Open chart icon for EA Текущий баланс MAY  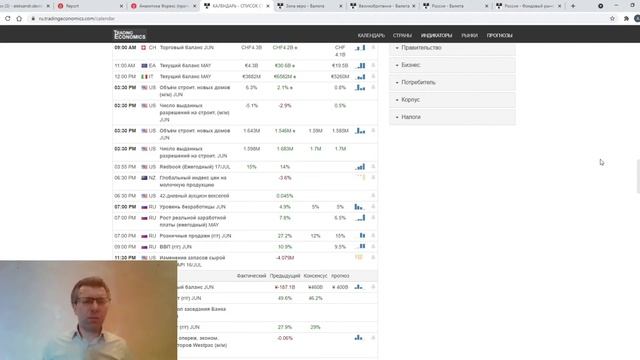(x=361, y=65)
